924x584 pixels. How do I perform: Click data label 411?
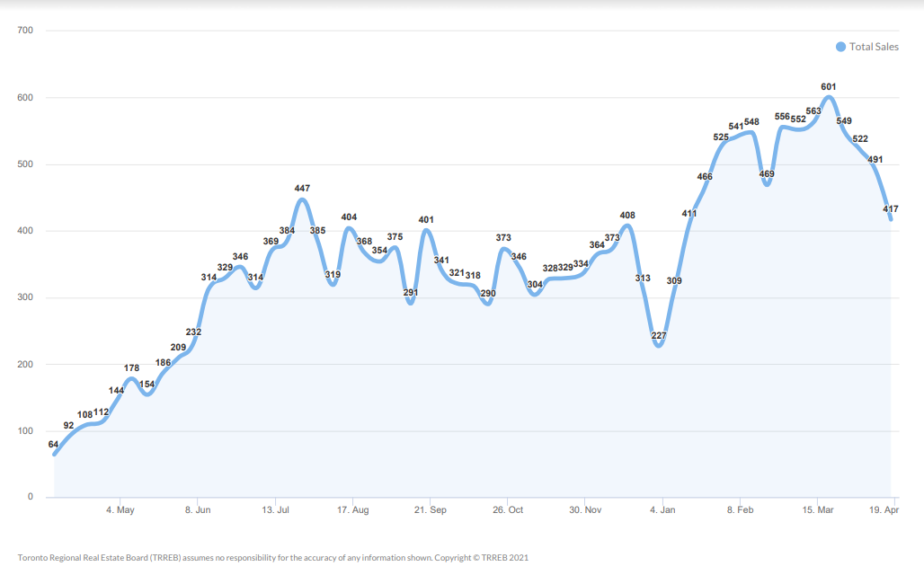click(689, 213)
